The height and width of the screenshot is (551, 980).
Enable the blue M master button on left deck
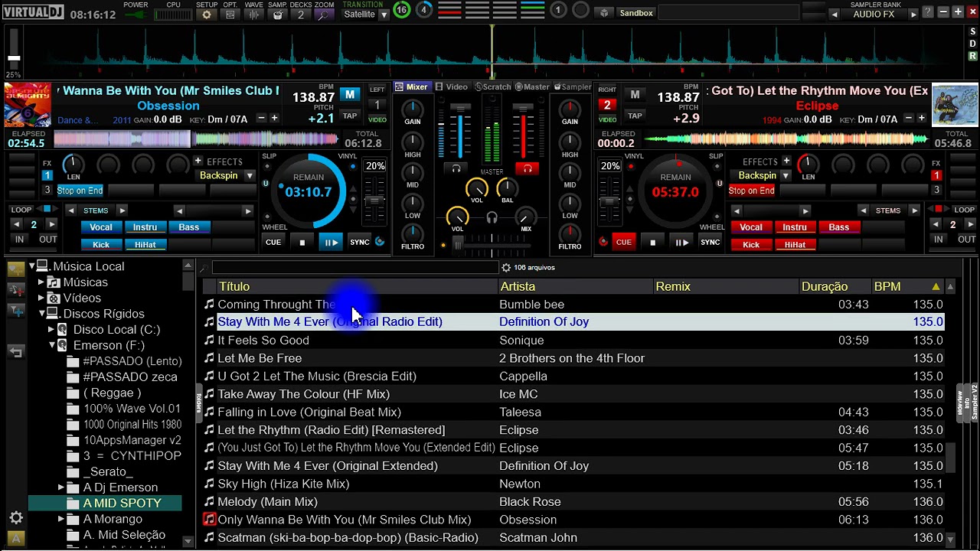(x=350, y=94)
